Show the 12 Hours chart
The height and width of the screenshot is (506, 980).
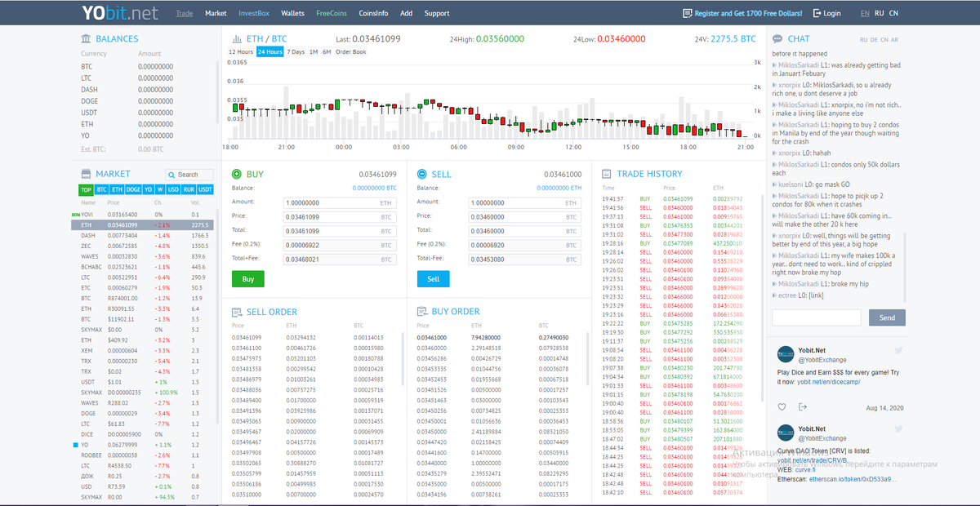pyautogui.click(x=240, y=52)
